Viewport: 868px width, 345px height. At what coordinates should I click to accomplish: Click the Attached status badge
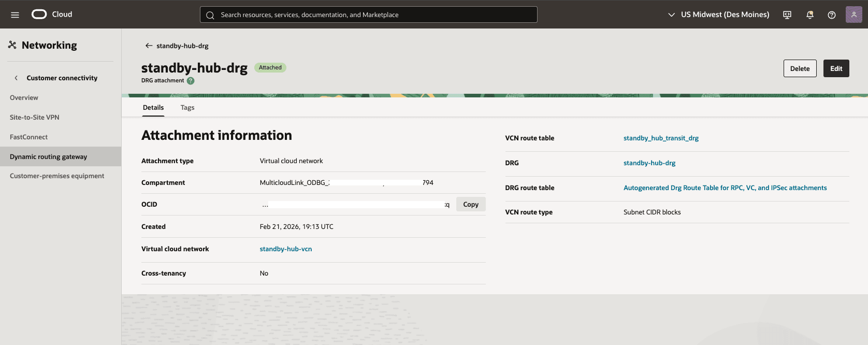pyautogui.click(x=270, y=67)
